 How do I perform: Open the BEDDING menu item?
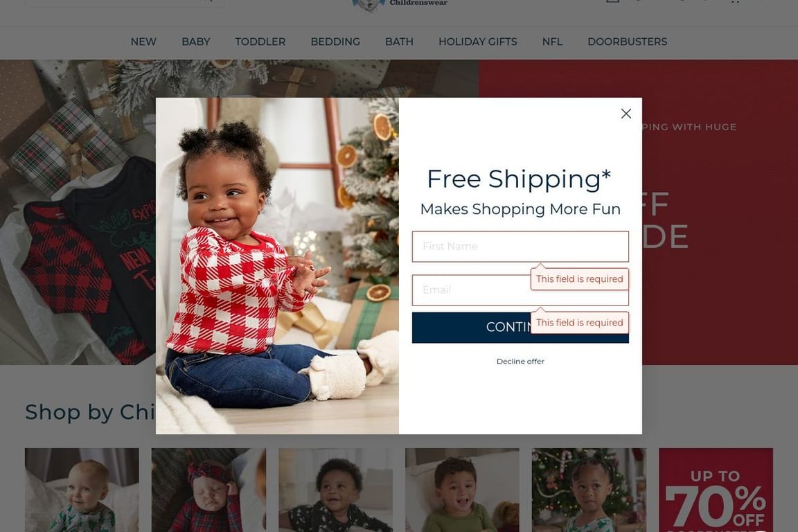[x=335, y=42]
